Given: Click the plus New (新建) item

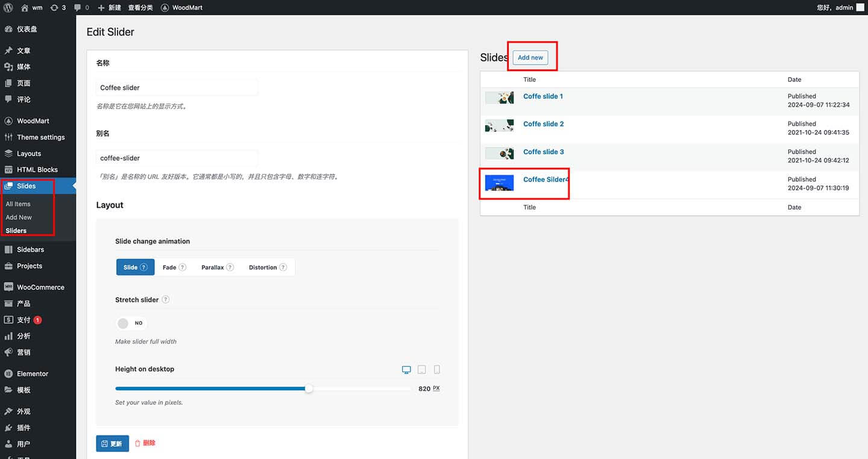Looking at the screenshot, I should click(109, 8).
